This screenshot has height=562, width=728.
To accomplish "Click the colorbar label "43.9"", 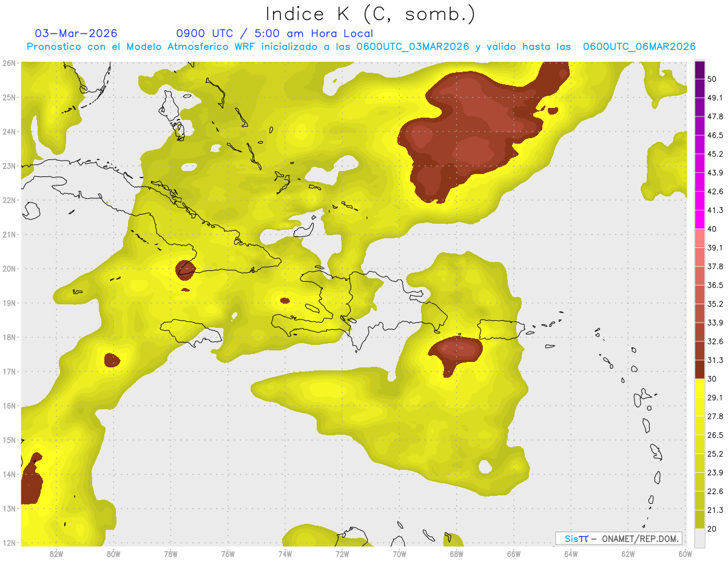I will point(715,173).
